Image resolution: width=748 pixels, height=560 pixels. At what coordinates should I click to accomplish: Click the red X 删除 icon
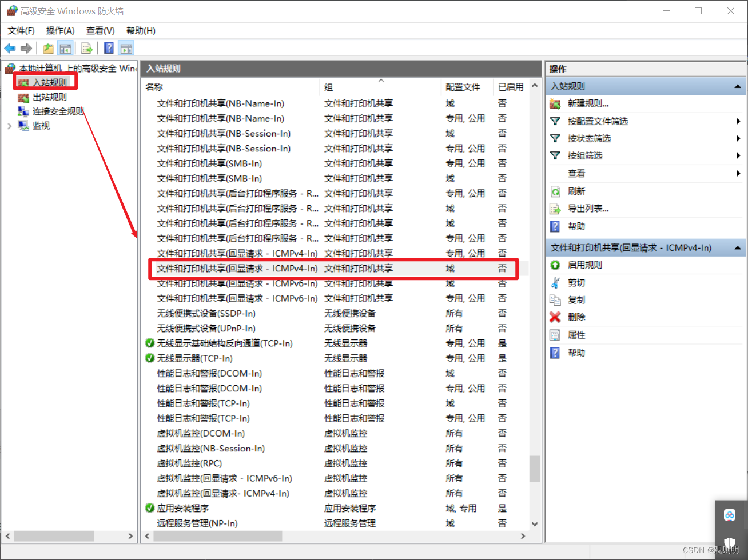click(555, 317)
